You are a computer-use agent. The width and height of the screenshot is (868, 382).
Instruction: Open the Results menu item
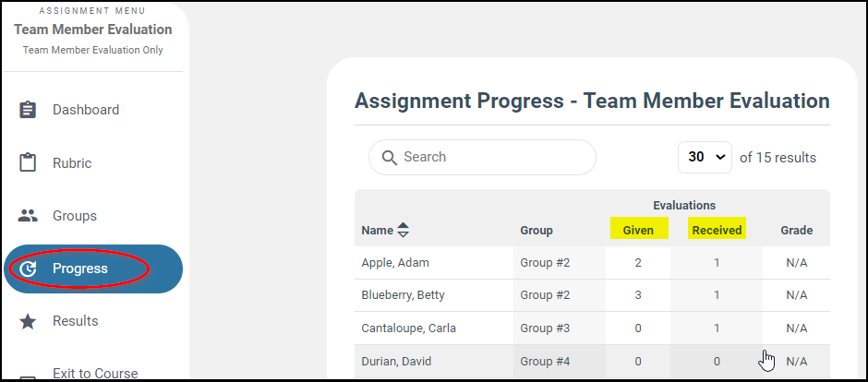(76, 321)
